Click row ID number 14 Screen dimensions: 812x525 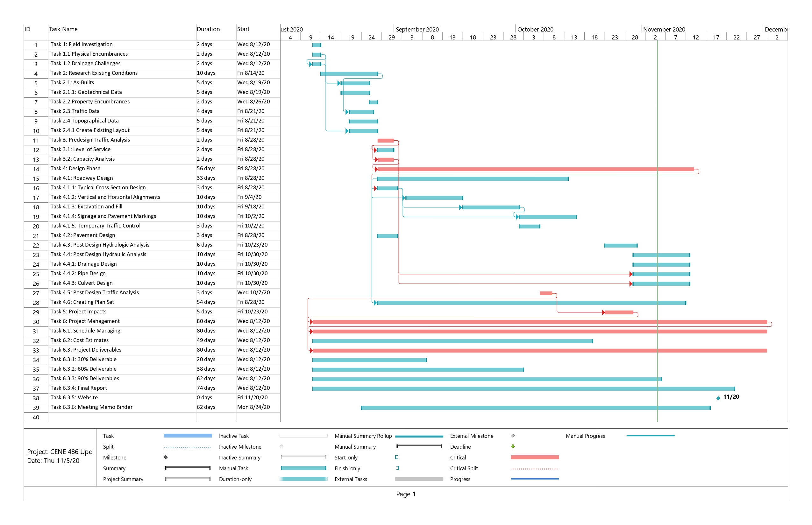(36, 169)
